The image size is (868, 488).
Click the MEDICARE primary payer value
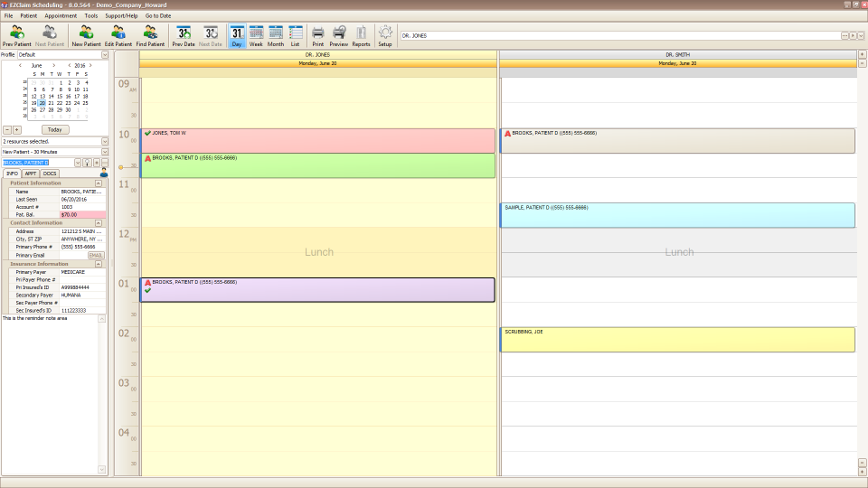(82, 272)
